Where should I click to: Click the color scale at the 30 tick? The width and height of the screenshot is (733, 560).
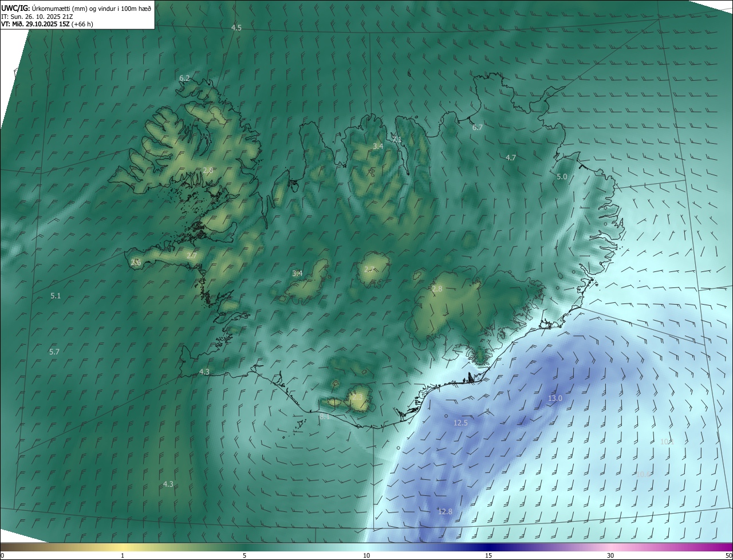610,555
